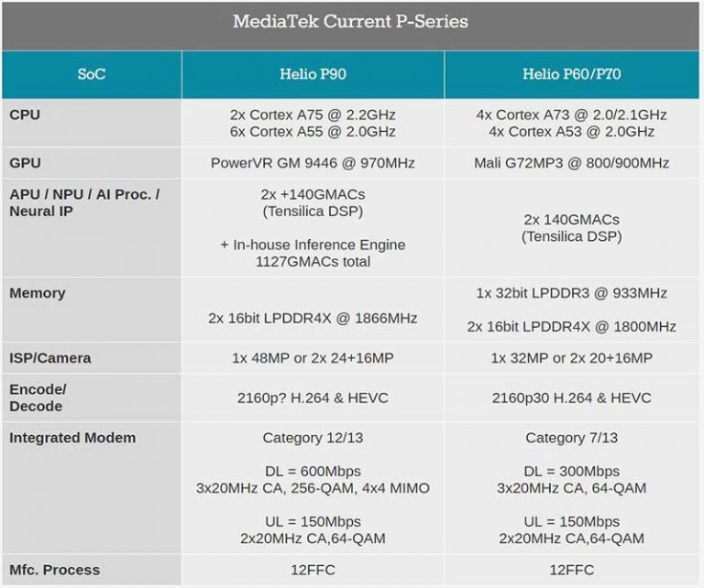
Task: Click the Helio P60/P70 column header
Action: (571, 74)
